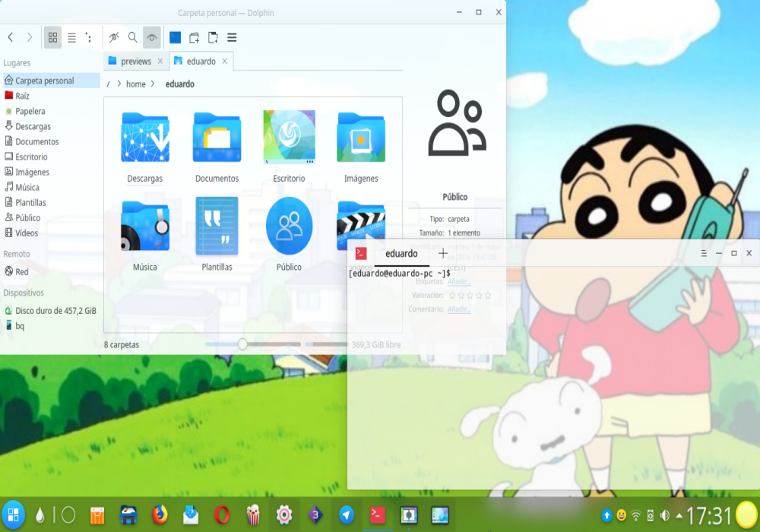Image resolution: width=760 pixels, height=532 pixels.
Task: Open the application launcher menu
Action: [x=13, y=515]
